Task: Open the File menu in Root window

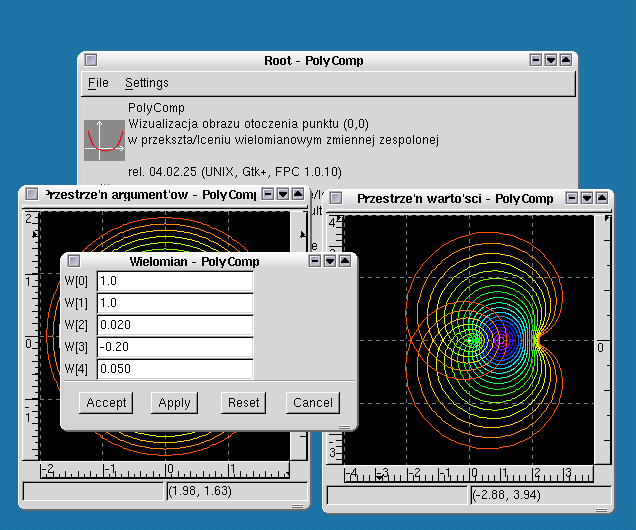Action: pyautogui.click(x=98, y=83)
